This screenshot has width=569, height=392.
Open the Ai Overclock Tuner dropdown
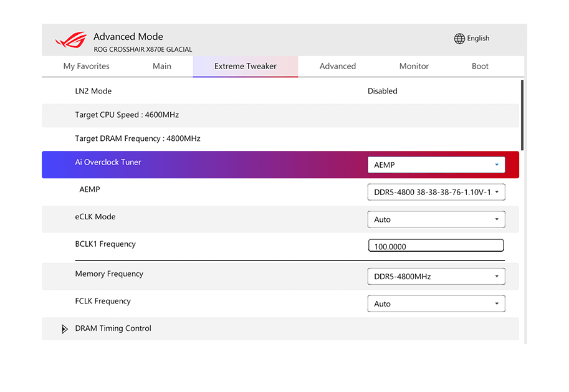pos(436,165)
